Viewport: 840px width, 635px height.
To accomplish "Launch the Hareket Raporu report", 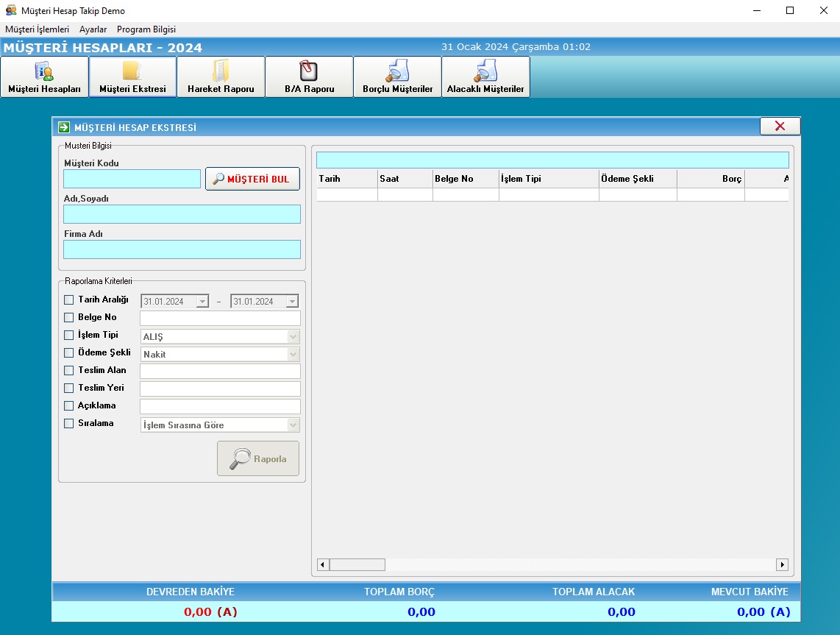I will (221, 77).
